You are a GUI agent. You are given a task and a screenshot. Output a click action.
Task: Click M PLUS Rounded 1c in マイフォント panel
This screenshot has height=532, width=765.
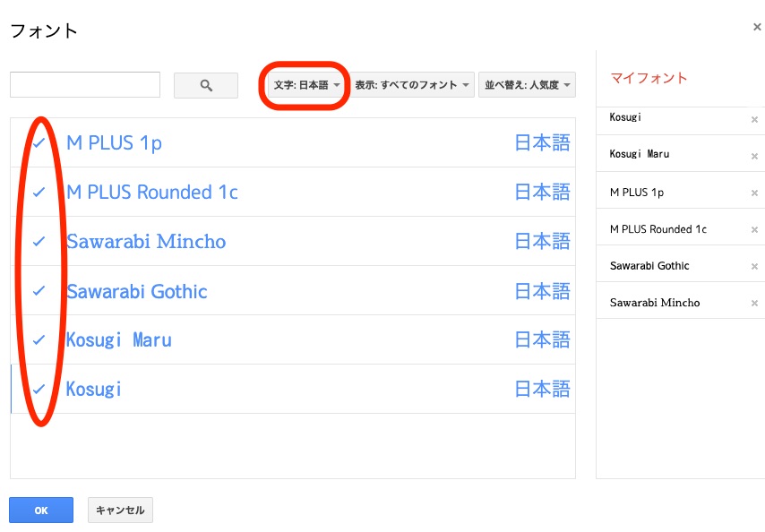(658, 229)
